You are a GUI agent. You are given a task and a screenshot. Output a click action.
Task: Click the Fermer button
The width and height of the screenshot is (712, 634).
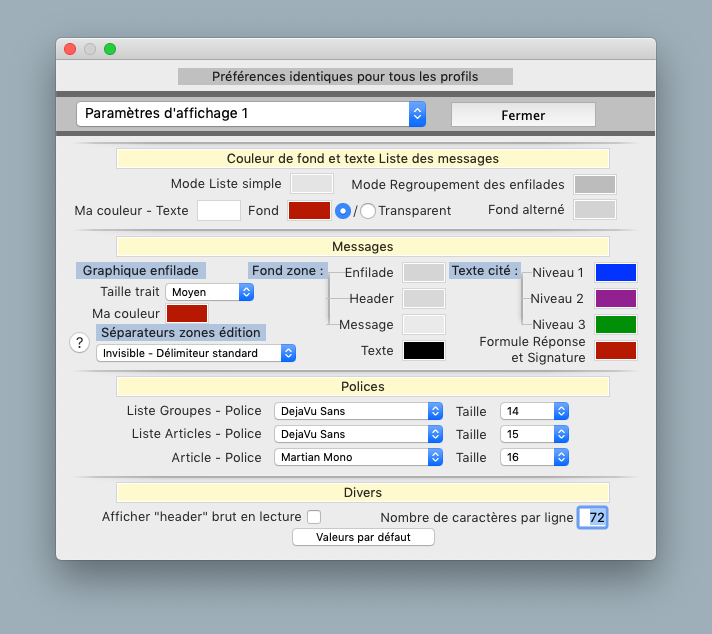(523, 115)
